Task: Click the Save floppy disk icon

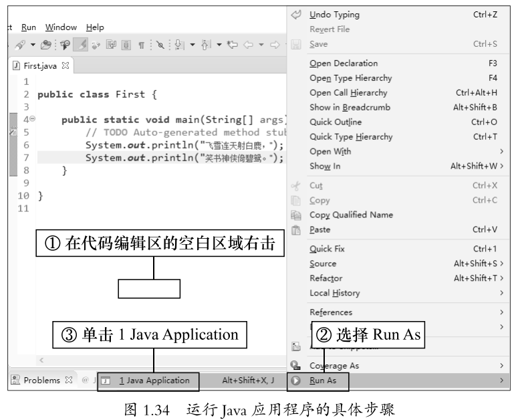Action: [296, 44]
